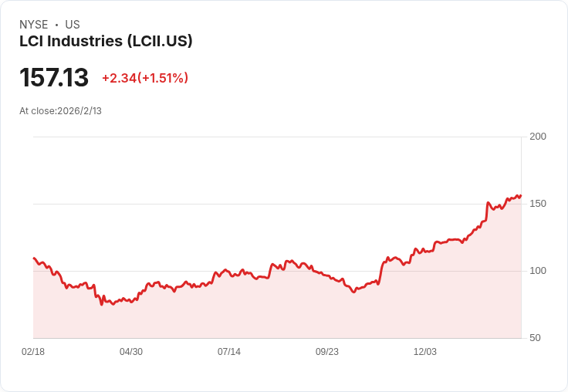
Task: Click the NYSE exchange label
Action: pyautogui.click(x=34, y=25)
